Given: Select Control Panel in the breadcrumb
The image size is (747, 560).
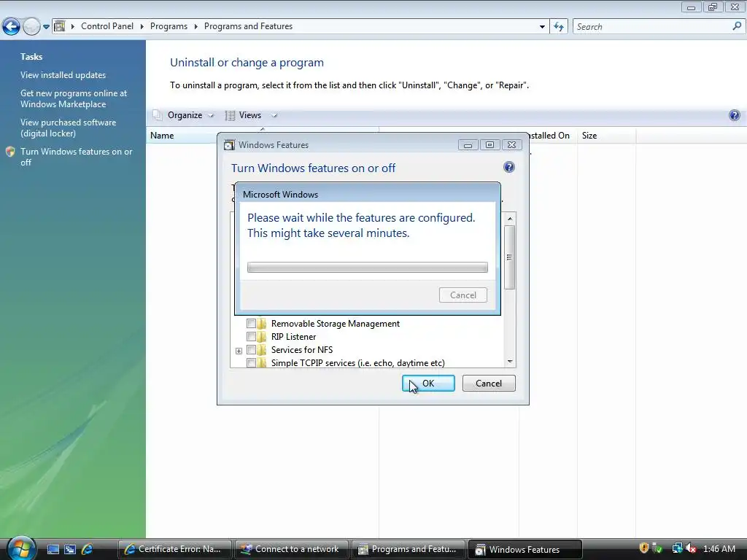Looking at the screenshot, I should point(107,26).
